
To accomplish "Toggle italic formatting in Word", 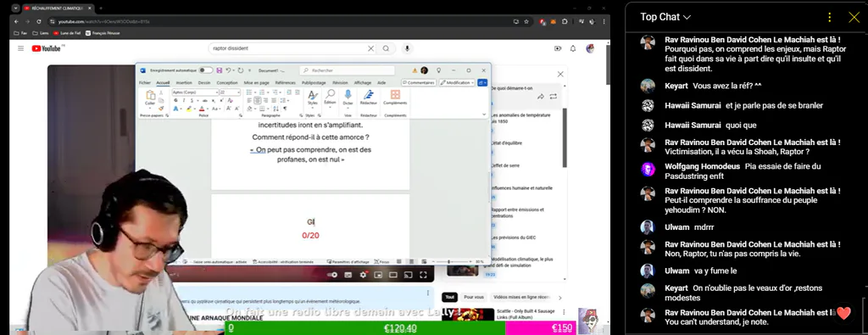I will coord(183,100).
